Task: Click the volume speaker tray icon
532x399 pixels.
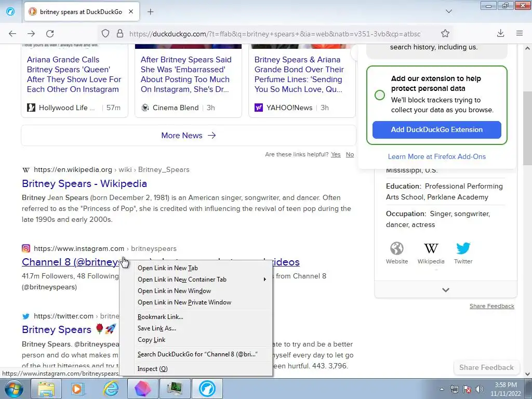Action: (x=480, y=389)
